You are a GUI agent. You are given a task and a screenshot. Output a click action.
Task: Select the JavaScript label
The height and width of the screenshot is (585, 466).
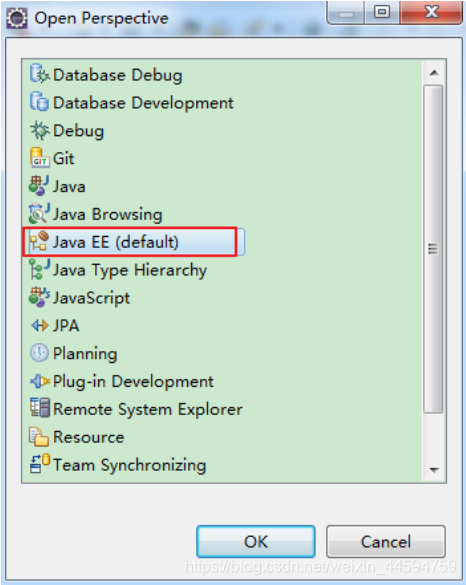click(x=91, y=298)
